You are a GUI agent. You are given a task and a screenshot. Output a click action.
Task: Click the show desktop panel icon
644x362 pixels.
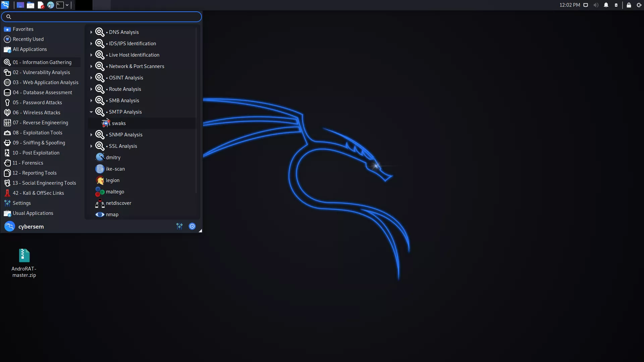20,5
